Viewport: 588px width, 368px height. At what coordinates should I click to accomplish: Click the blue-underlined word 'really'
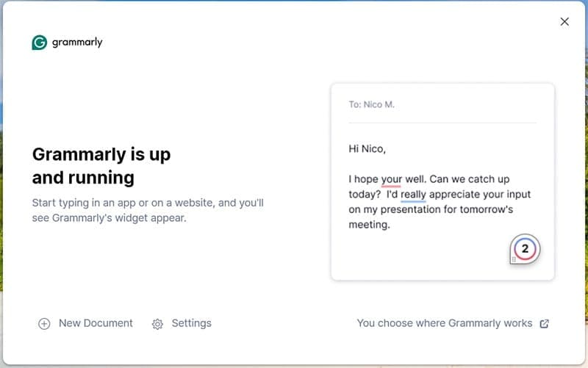(414, 195)
